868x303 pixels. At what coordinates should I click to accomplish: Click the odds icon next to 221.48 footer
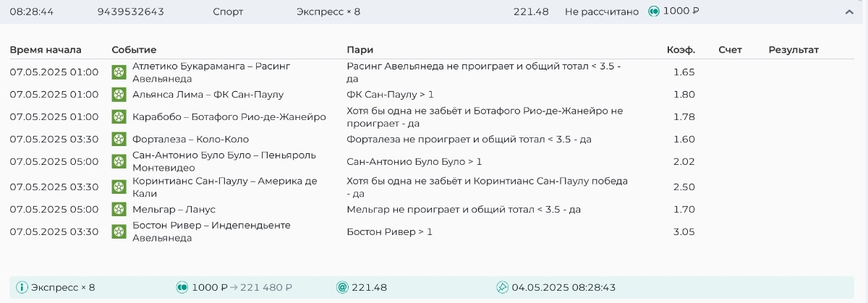pos(343,288)
